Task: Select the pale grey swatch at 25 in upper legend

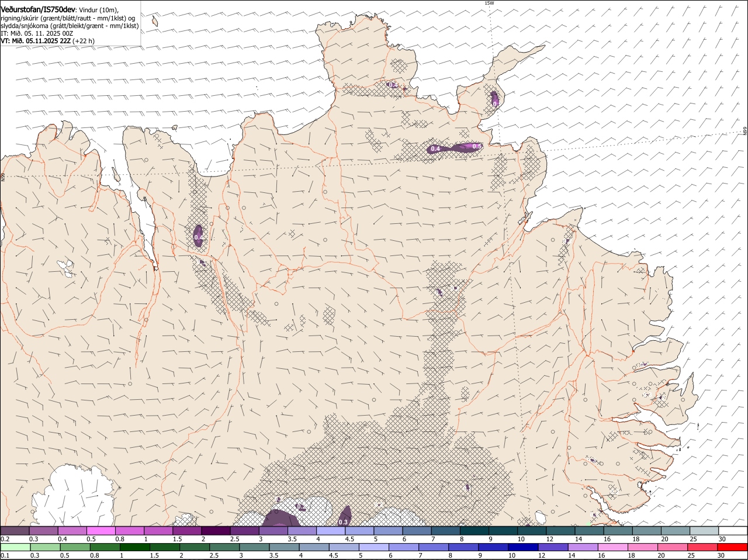Action: [x=704, y=531]
